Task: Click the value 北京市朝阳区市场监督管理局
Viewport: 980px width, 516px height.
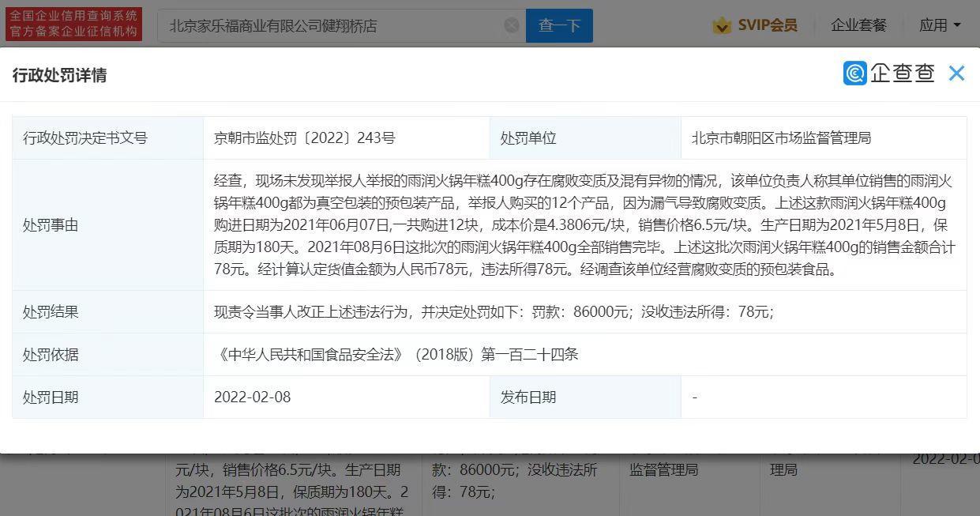Action: coord(781,138)
